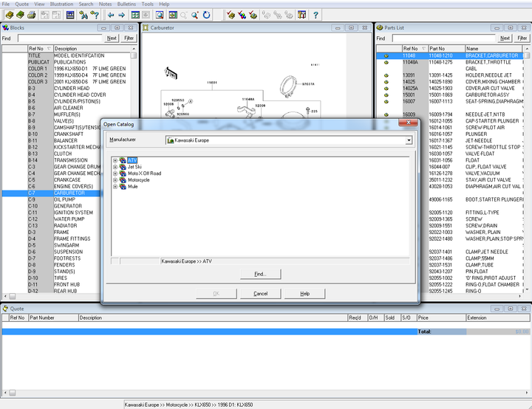Expand the Moto X Off Road node
Image resolution: width=532 pixels, height=409 pixels.
[115, 173]
